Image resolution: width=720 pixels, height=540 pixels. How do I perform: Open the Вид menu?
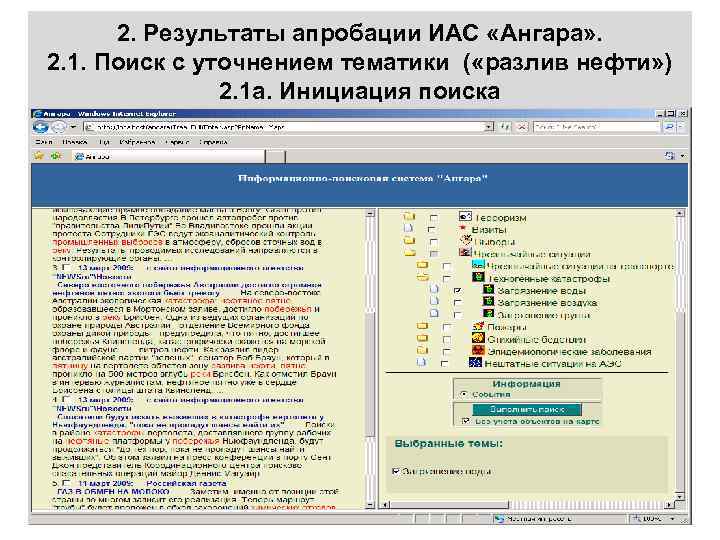pos(104,142)
